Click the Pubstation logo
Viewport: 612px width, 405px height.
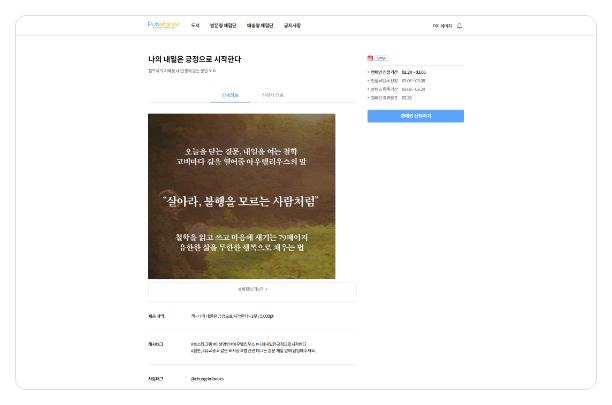(x=162, y=25)
